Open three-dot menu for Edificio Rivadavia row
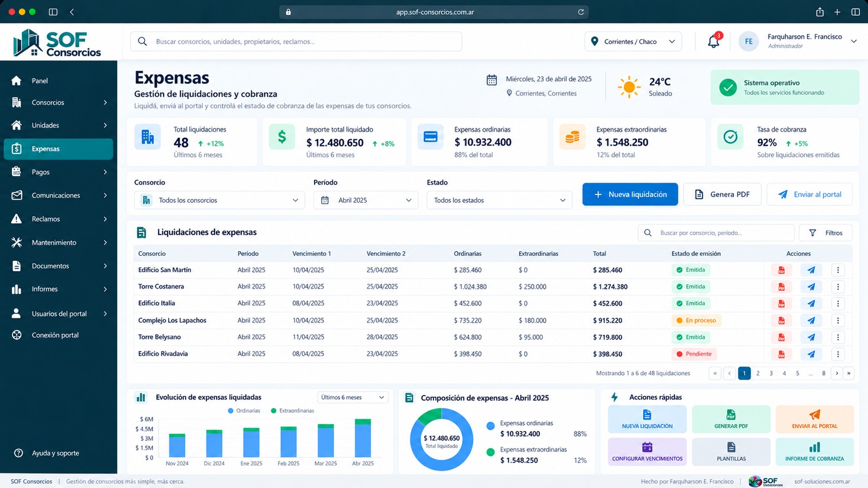 (838, 354)
